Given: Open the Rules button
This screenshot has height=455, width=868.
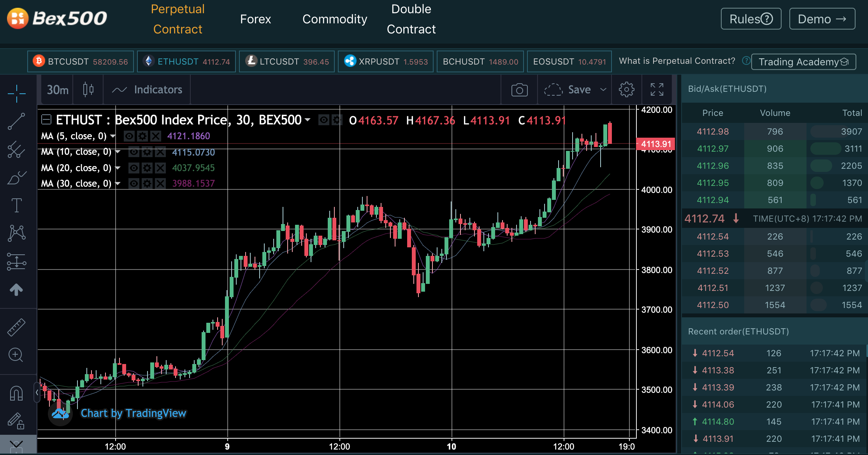Looking at the screenshot, I should [751, 19].
